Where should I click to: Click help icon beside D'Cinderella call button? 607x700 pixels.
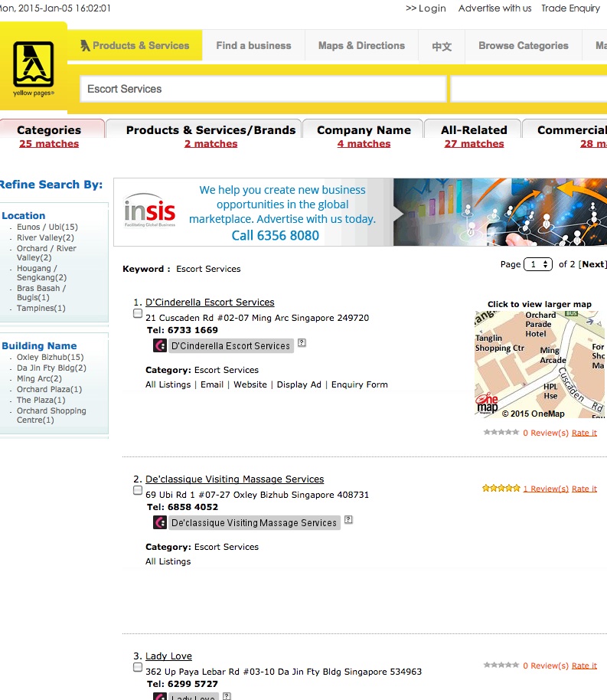(x=302, y=342)
